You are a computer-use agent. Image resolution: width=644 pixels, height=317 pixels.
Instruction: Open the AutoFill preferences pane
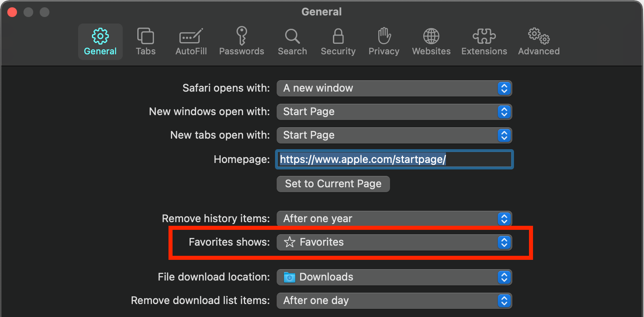coord(191,41)
